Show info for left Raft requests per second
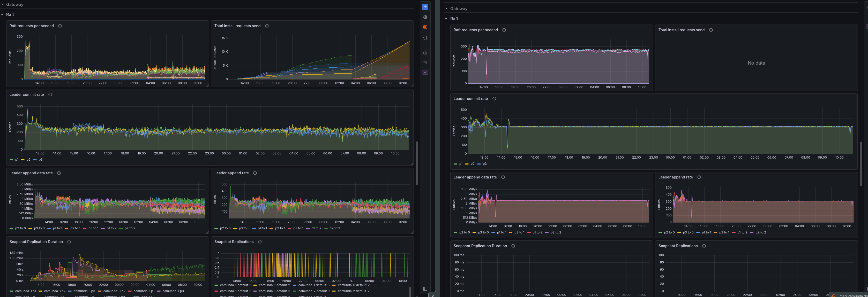868x297 pixels. click(x=60, y=26)
